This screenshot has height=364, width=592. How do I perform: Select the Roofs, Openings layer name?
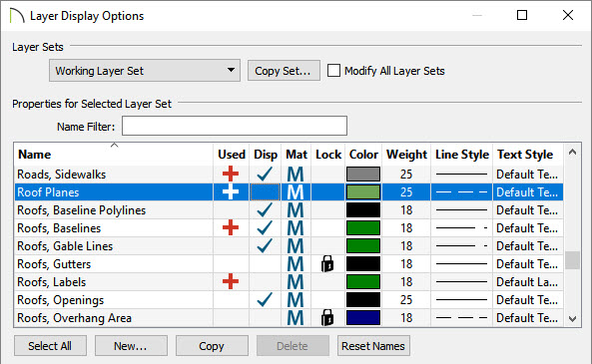61,300
